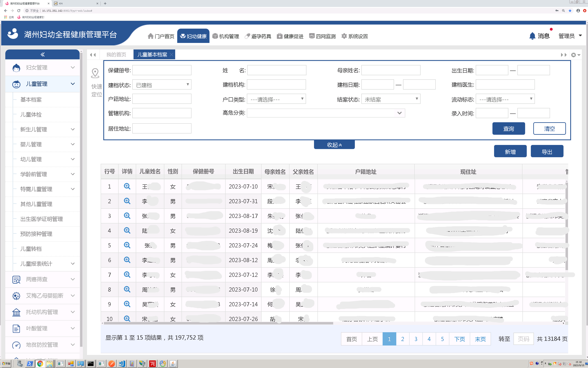Click the 消息 notification bell

point(532,36)
